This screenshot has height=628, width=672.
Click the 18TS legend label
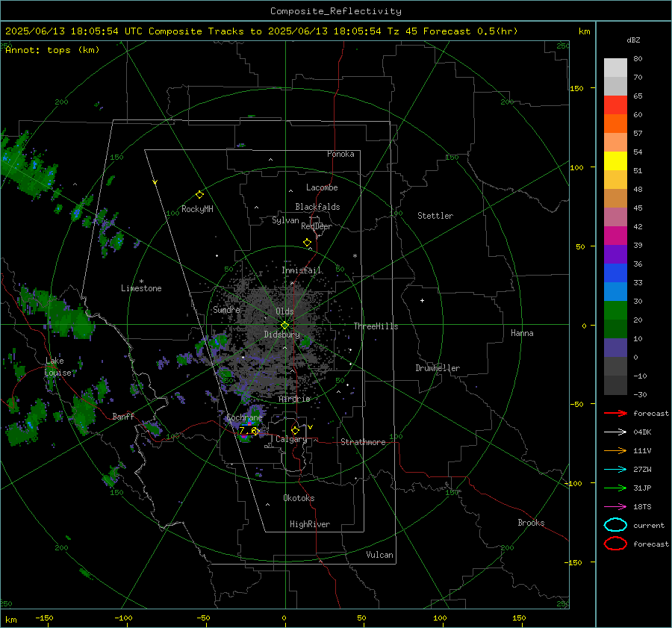(x=642, y=507)
